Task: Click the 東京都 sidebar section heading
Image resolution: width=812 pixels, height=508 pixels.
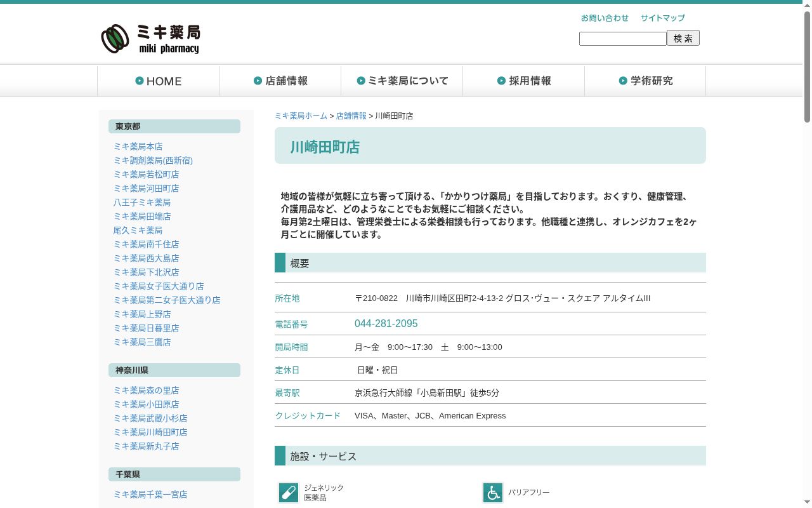Action: click(174, 126)
